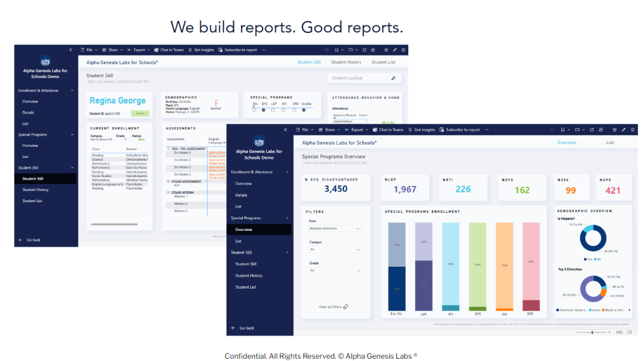Select the 504 special program indicator circle

[x=254, y=110]
